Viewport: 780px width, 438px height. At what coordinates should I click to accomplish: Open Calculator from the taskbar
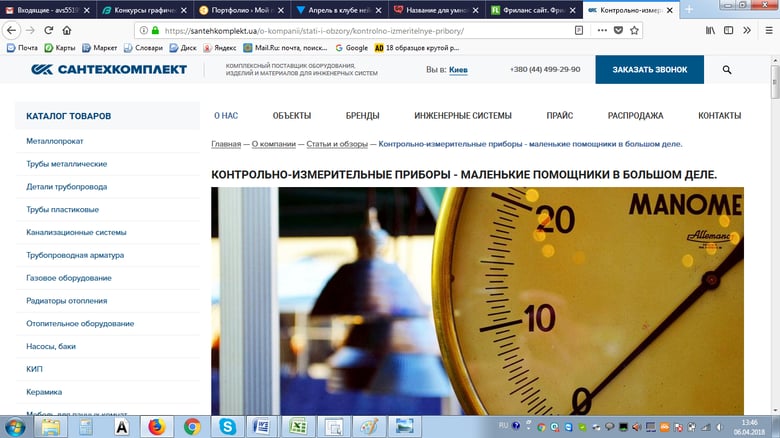(x=86, y=427)
